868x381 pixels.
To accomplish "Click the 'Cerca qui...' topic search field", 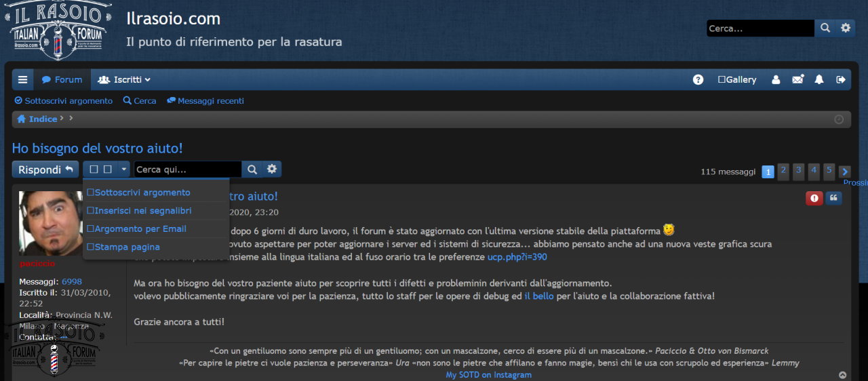I will 187,169.
